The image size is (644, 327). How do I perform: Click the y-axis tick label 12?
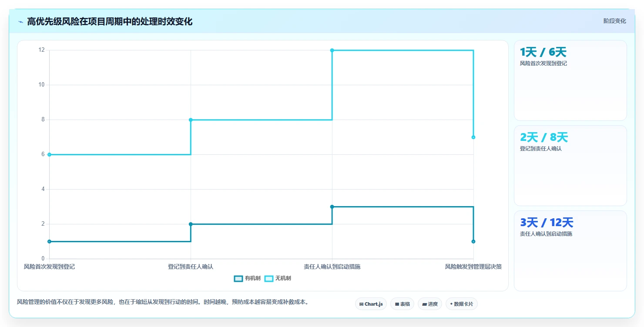pyautogui.click(x=42, y=50)
